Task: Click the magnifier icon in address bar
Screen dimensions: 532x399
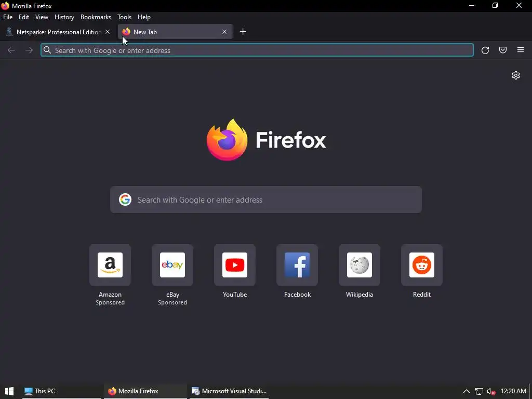Action: [47, 50]
